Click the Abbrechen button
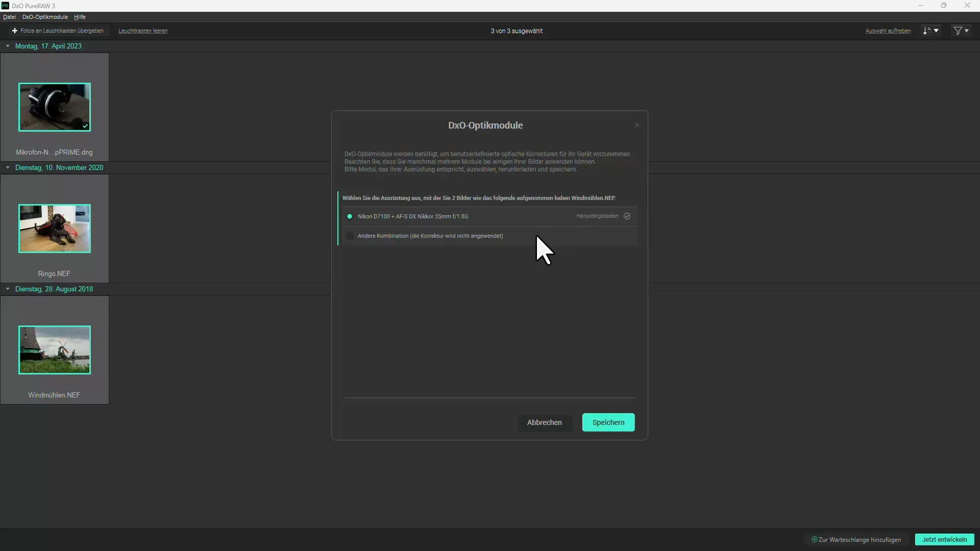Viewport: 980px width, 551px height. pyautogui.click(x=544, y=422)
